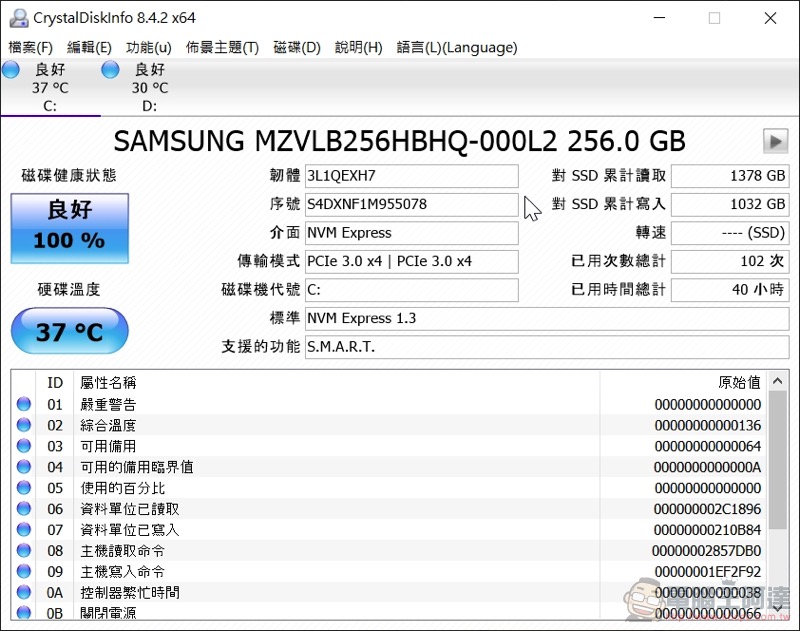800x631 pixels.
Task: Open the 功能(u) menu
Action: tap(148, 47)
